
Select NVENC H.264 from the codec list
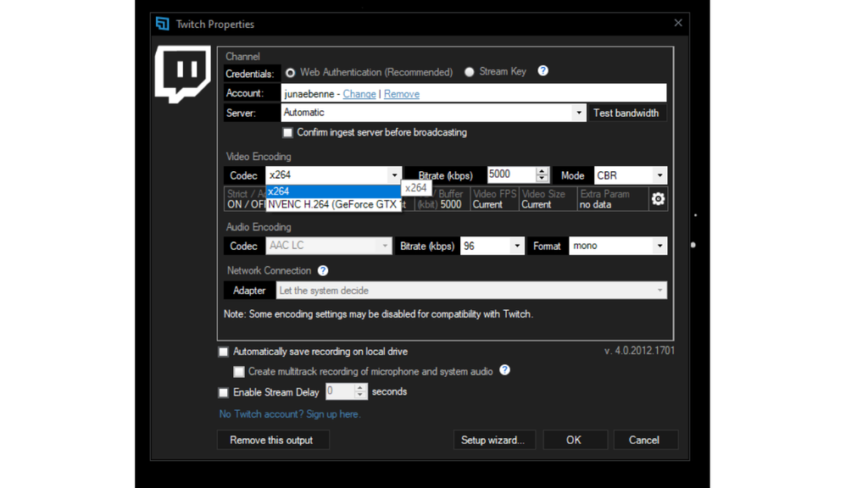[333, 204]
